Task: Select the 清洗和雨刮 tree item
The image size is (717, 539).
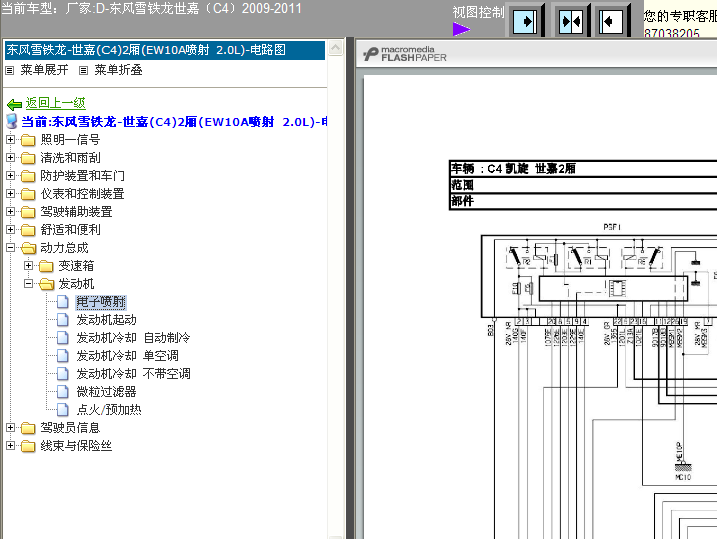Action: click(x=70, y=158)
